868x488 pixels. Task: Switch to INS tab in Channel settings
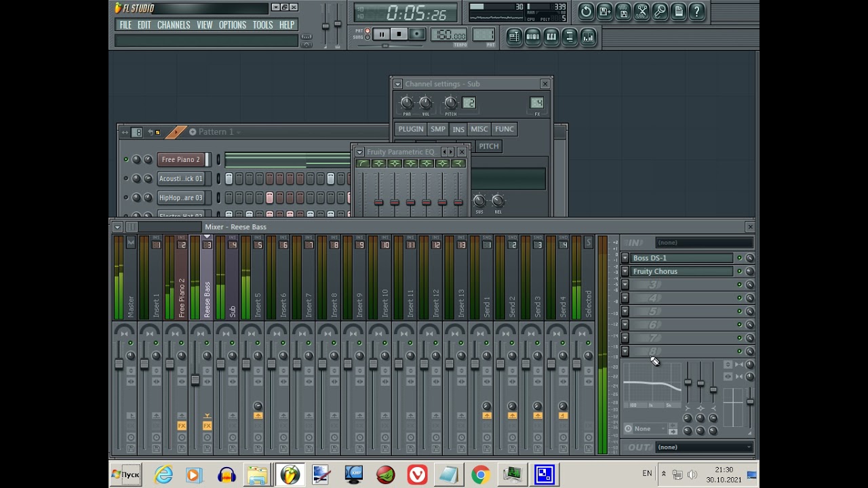(458, 129)
